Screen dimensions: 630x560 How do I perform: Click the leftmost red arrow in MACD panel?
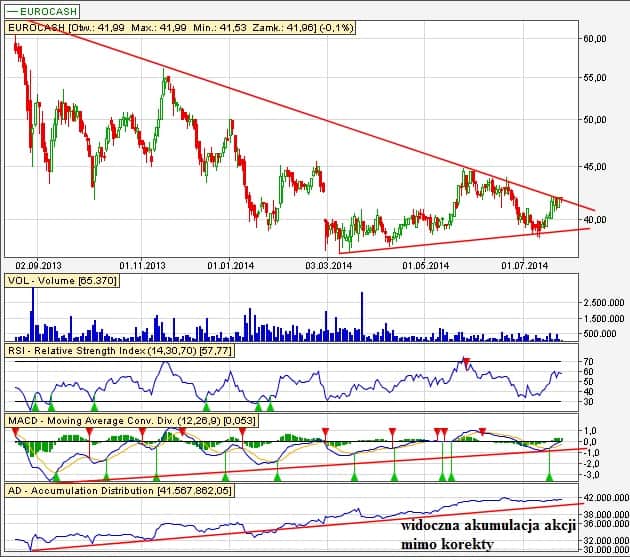pyautogui.click(x=15, y=431)
